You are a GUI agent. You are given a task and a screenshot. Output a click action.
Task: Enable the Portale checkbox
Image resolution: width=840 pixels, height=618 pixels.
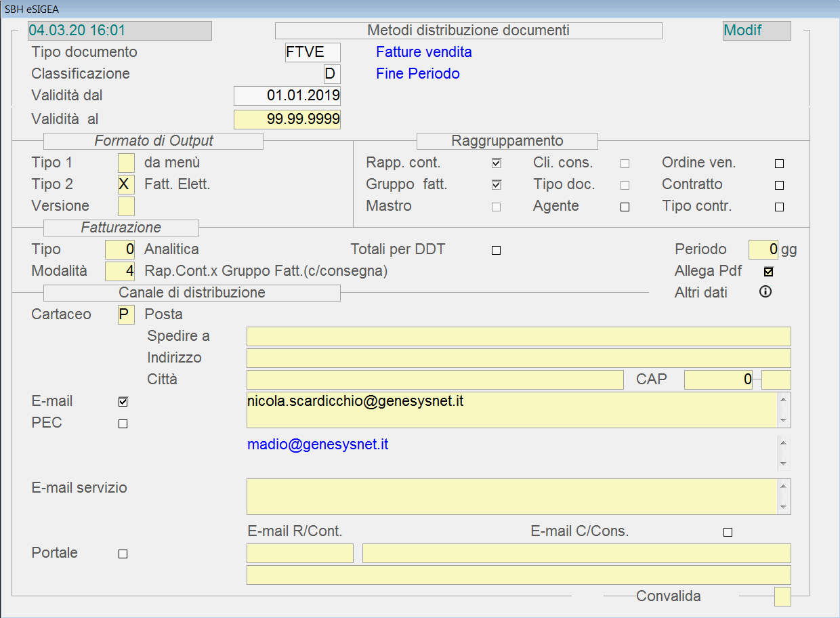(x=123, y=554)
